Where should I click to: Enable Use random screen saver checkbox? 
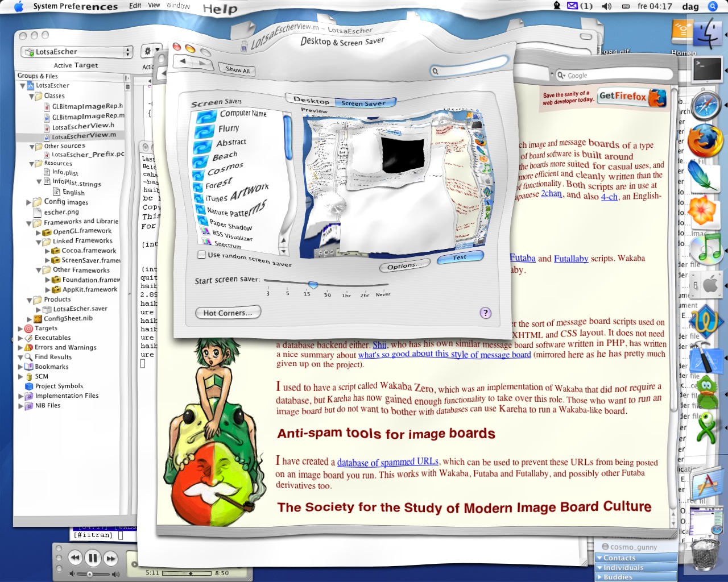coord(201,255)
